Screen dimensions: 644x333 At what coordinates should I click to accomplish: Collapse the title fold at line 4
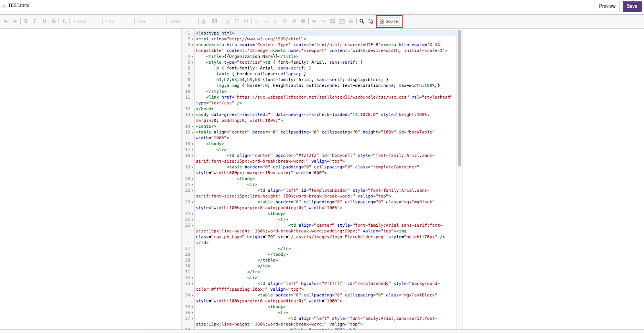193,57
